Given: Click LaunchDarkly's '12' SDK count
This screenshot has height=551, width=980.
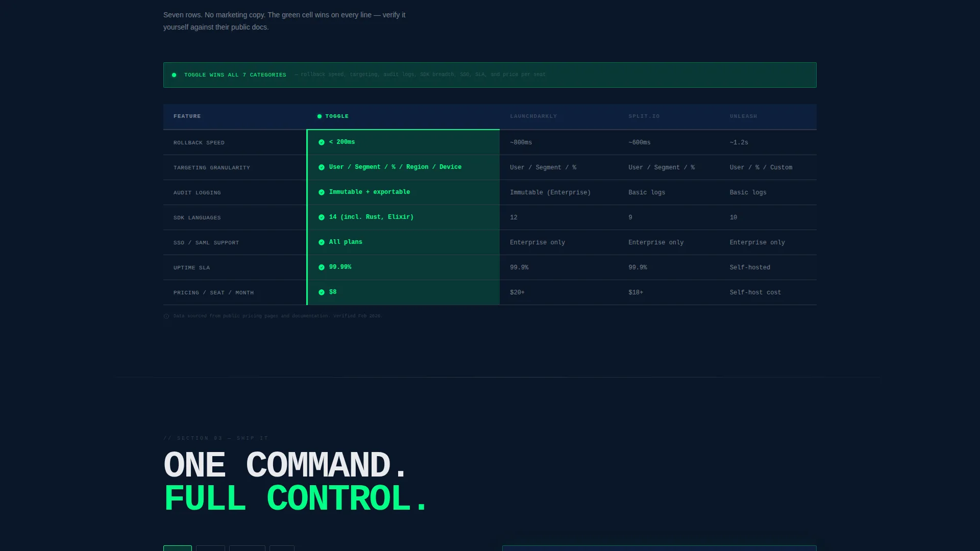Looking at the screenshot, I should pyautogui.click(x=513, y=217).
